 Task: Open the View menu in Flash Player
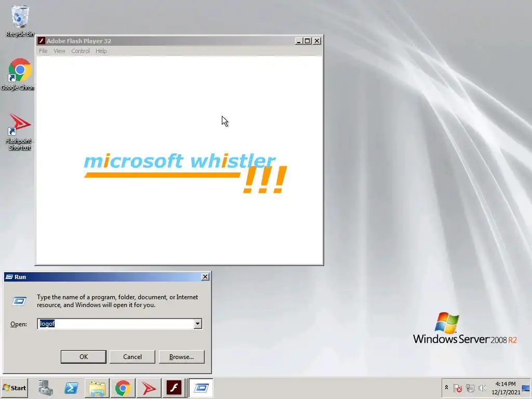[x=59, y=51]
